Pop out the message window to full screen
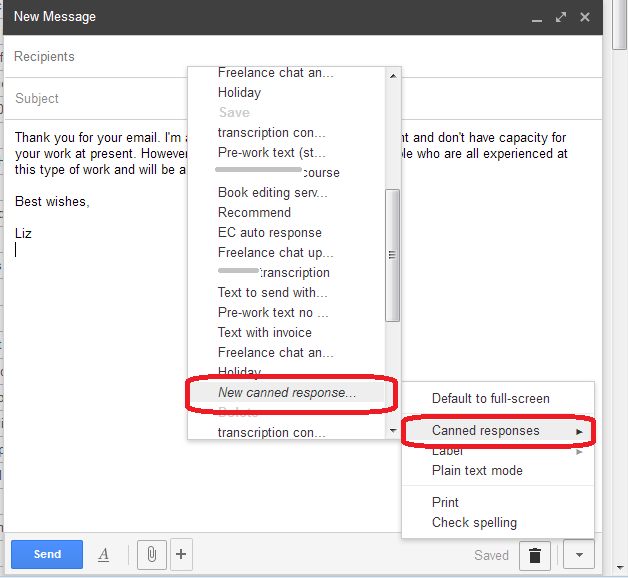 562,17
